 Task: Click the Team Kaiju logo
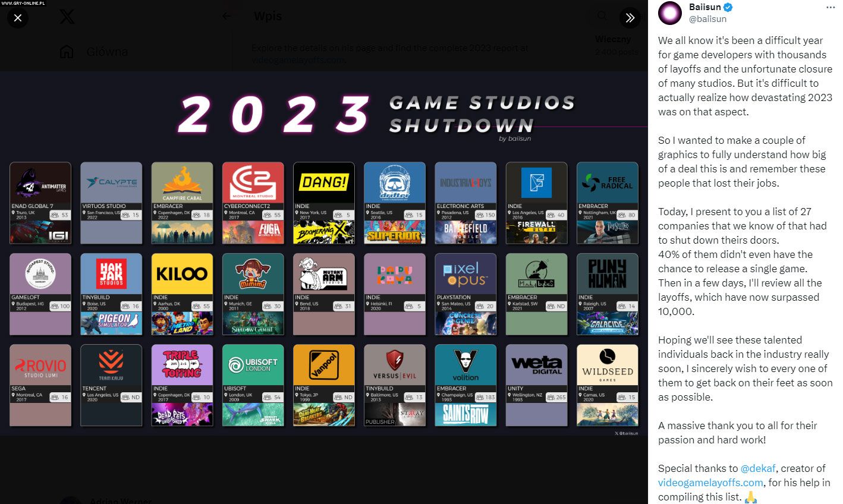click(x=111, y=365)
